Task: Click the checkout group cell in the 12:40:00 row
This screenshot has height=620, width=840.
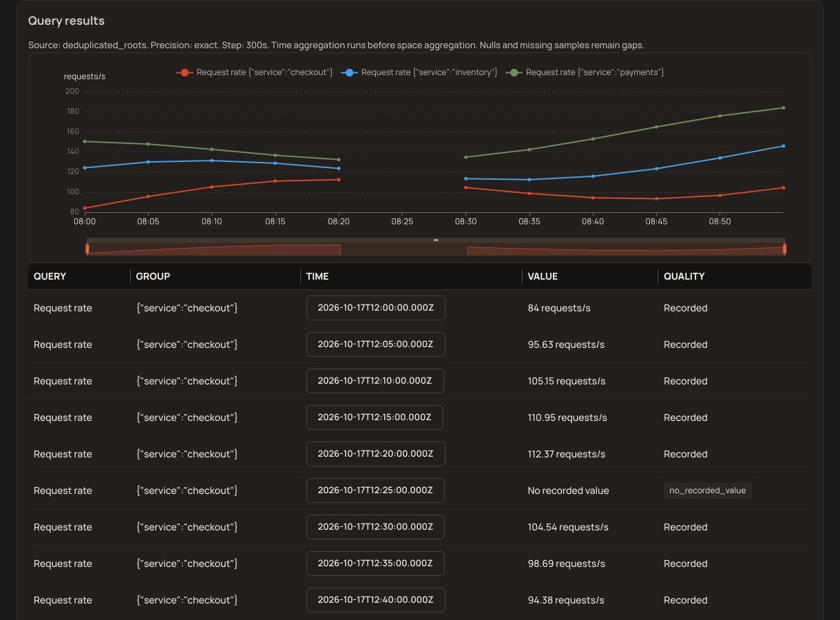Action: pos(187,600)
